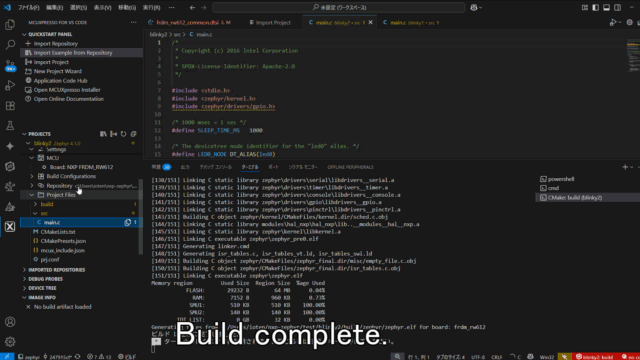Open the Explorer view in activity bar
This screenshot has height=360, width=640.
coord(10,25)
